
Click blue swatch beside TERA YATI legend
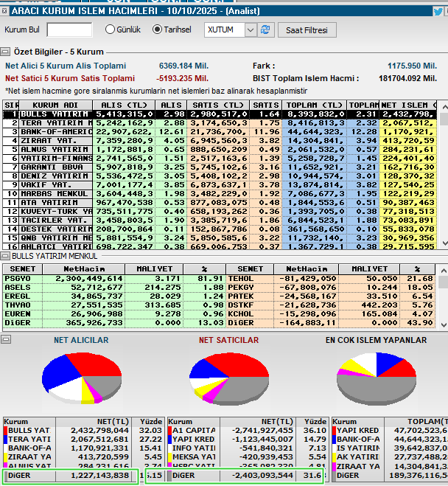click(x=5, y=440)
